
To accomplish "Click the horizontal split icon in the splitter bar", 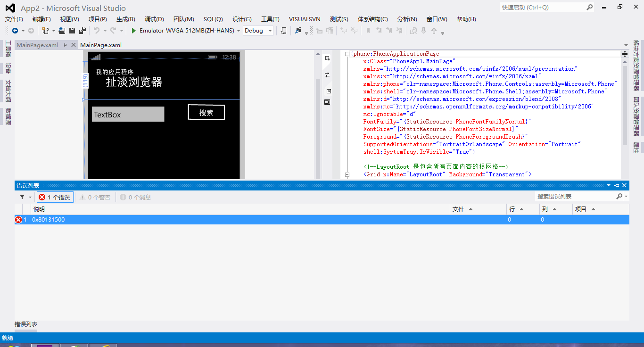I will (x=328, y=102).
